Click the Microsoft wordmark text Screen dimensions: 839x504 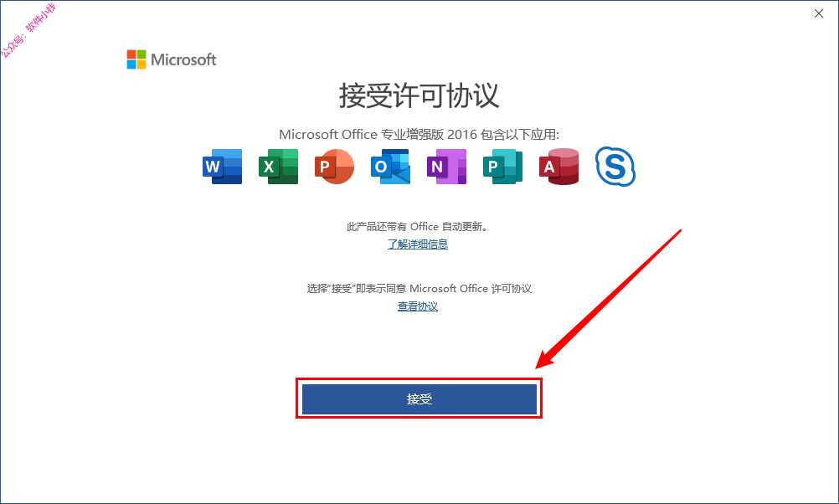(183, 59)
